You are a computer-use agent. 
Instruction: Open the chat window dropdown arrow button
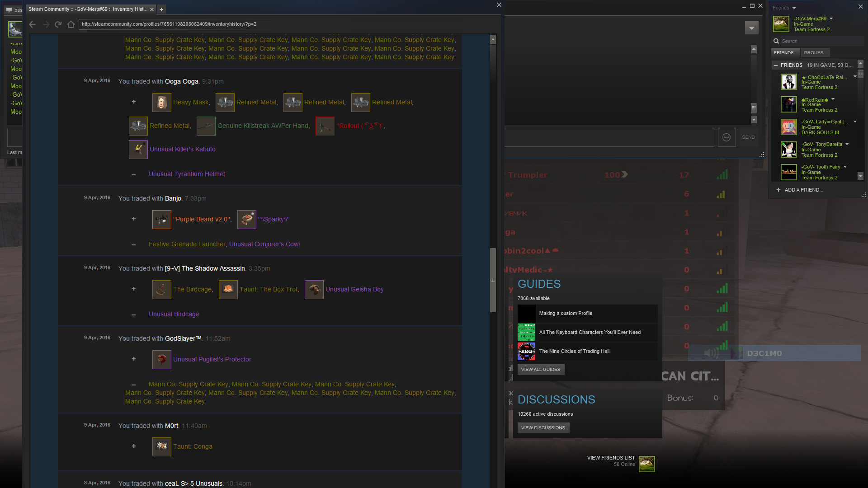tap(751, 28)
